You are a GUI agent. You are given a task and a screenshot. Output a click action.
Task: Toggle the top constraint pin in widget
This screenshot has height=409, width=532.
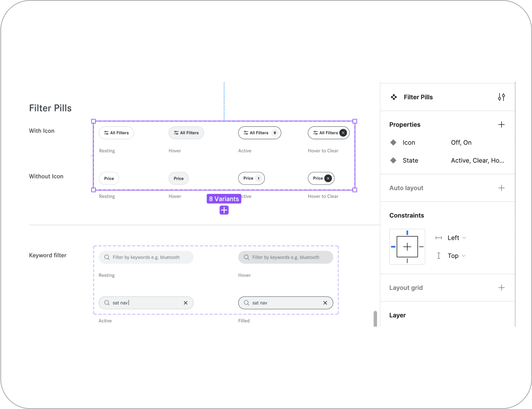pyautogui.click(x=407, y=233)
